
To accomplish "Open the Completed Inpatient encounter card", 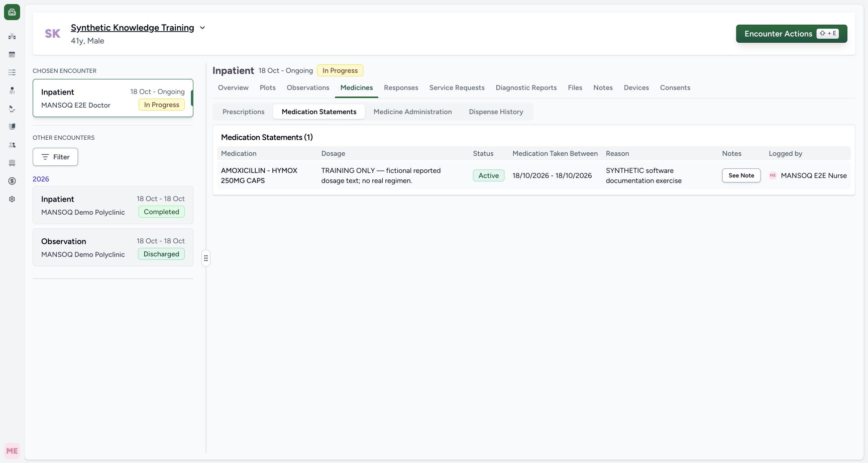I will coord(113,205).
